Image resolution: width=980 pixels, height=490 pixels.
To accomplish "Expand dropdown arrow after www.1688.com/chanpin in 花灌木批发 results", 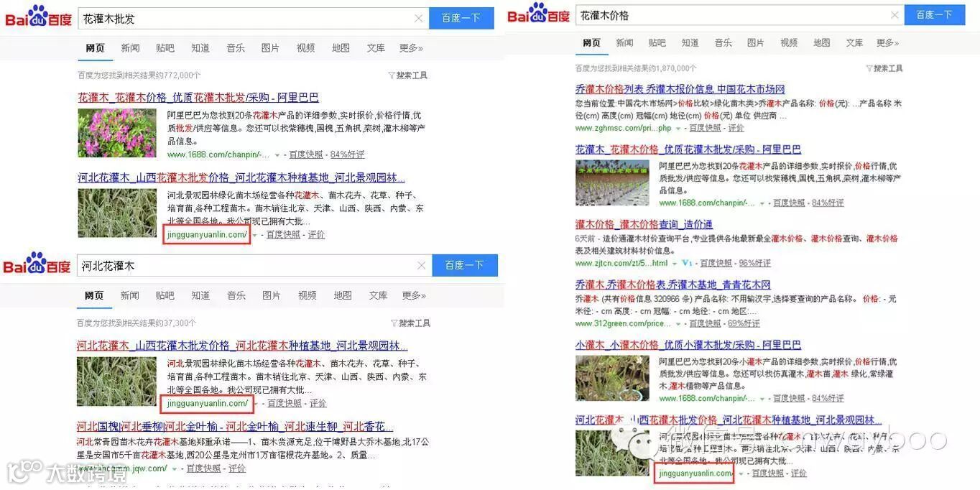I will coord(277,155).
